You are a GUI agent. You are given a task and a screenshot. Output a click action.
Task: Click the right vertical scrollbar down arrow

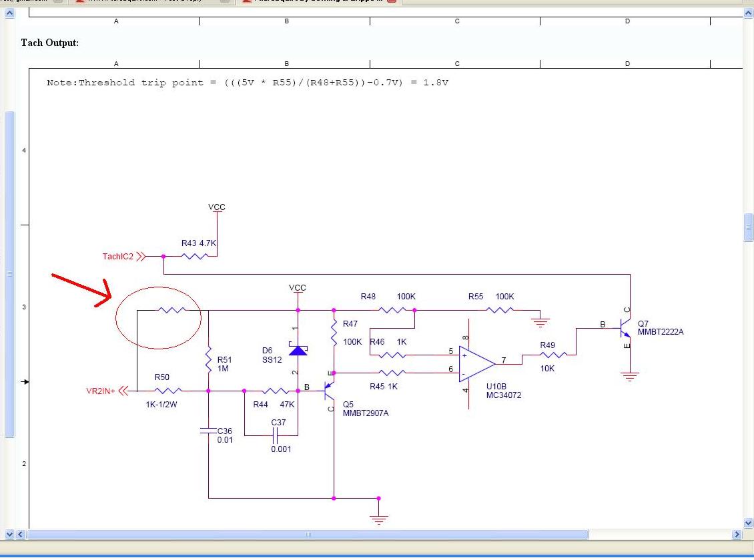click(748, 523)
